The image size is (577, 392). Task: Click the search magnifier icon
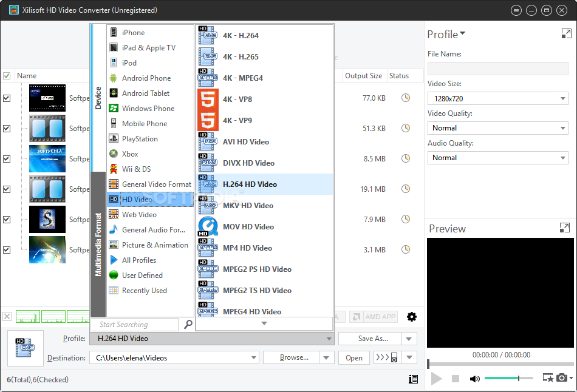click(x=188, y=324)
